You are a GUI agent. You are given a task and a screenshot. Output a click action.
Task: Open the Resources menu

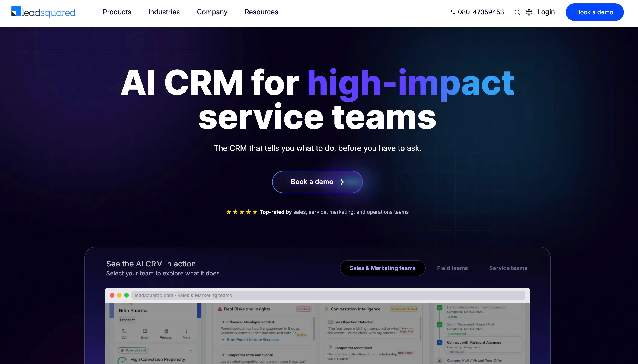[261, 12]
